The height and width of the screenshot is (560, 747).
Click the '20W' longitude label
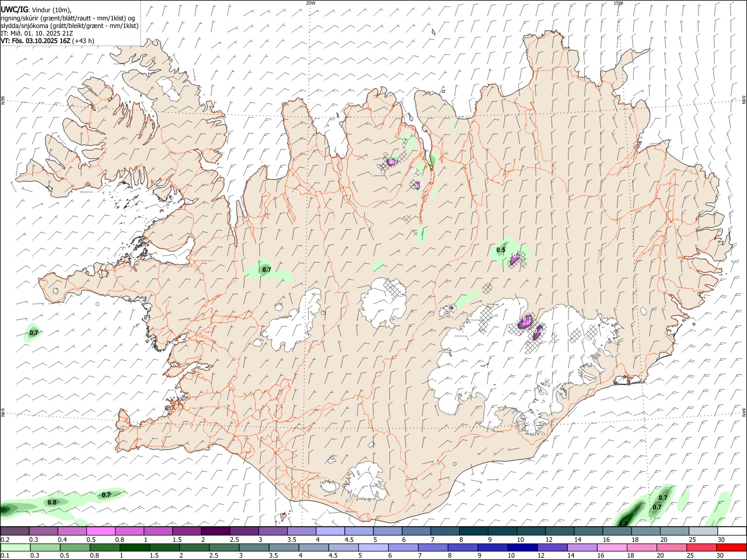pos(310,3)
